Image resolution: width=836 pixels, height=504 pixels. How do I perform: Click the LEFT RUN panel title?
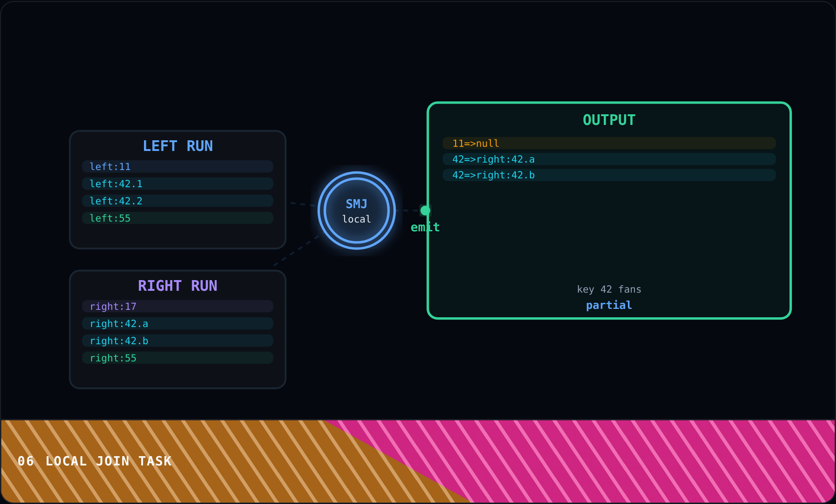point(177,146)
